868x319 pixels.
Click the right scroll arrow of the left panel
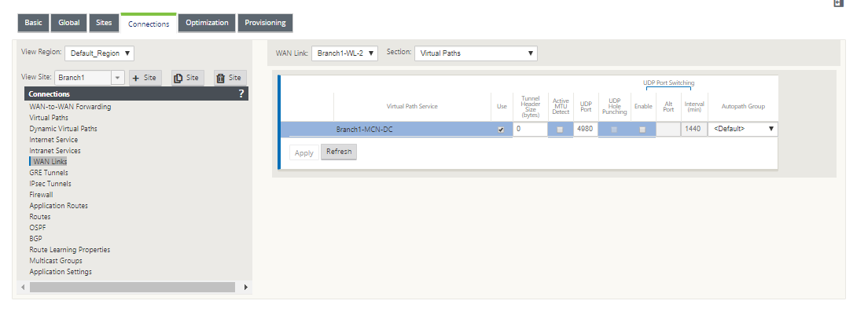click(x=246, y=287)
